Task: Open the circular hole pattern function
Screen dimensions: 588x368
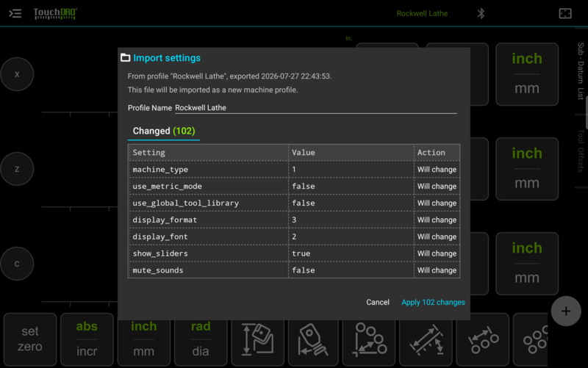Action: pyautogui.click(x=531, y=339)
